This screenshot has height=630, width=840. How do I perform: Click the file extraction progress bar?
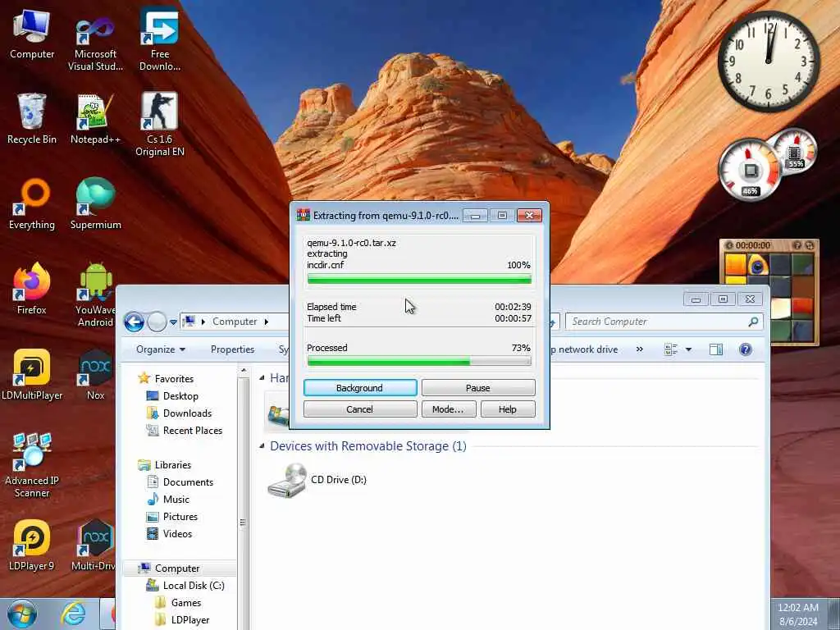419,279
